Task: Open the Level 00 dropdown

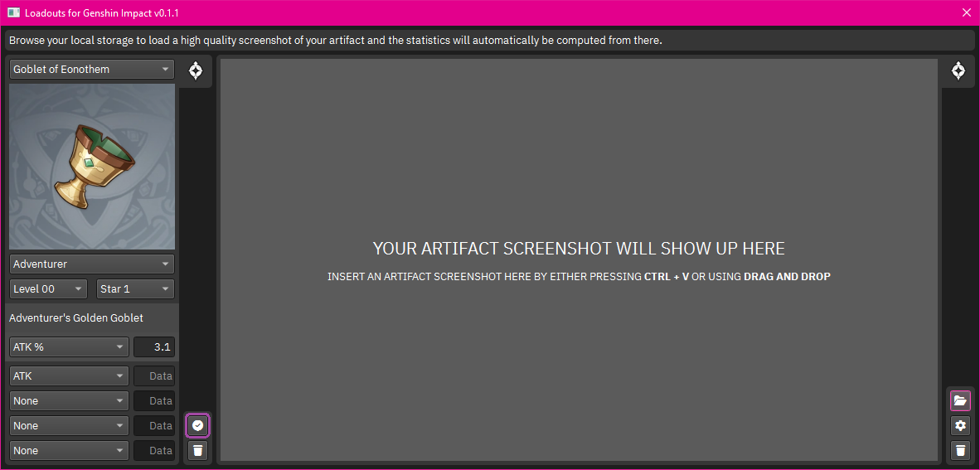Action: pyautogui.click(x=48, y=289)
